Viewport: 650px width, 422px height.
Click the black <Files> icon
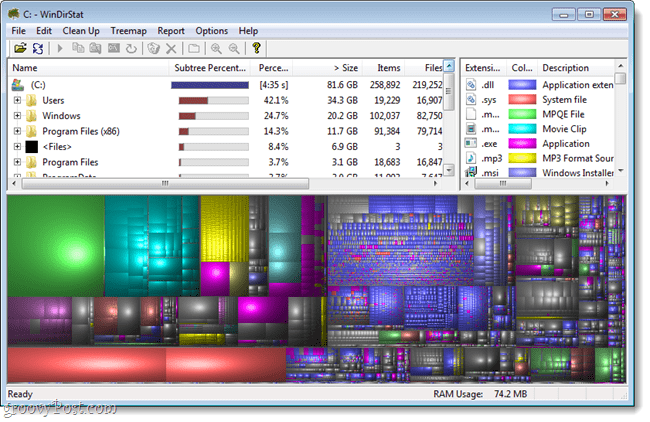32,147
